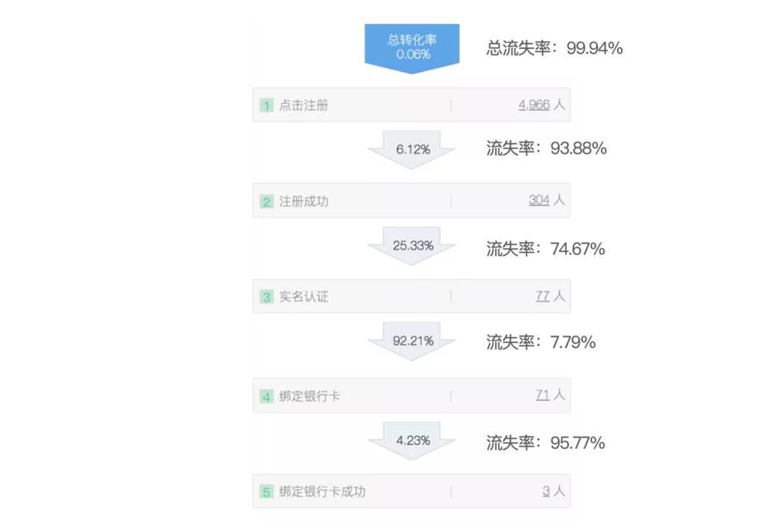777x532 pixels.
Task: Click the green step 4 number badge
Action: tap(267, 396)
